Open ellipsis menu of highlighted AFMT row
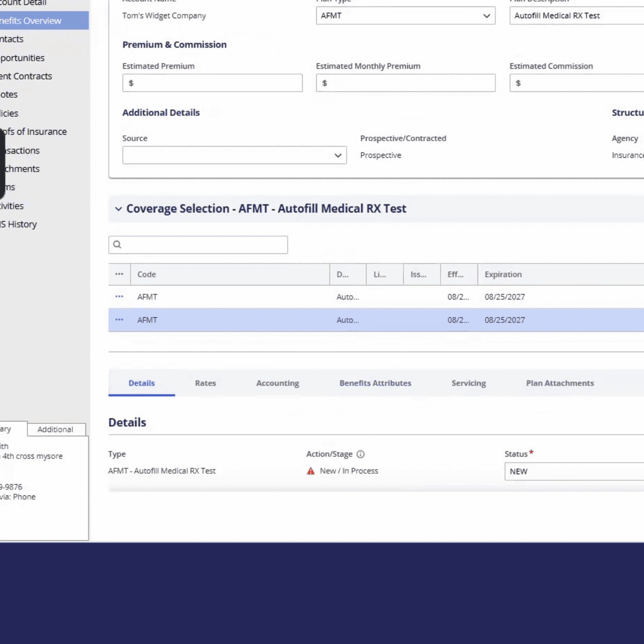 tap(119, 320)
